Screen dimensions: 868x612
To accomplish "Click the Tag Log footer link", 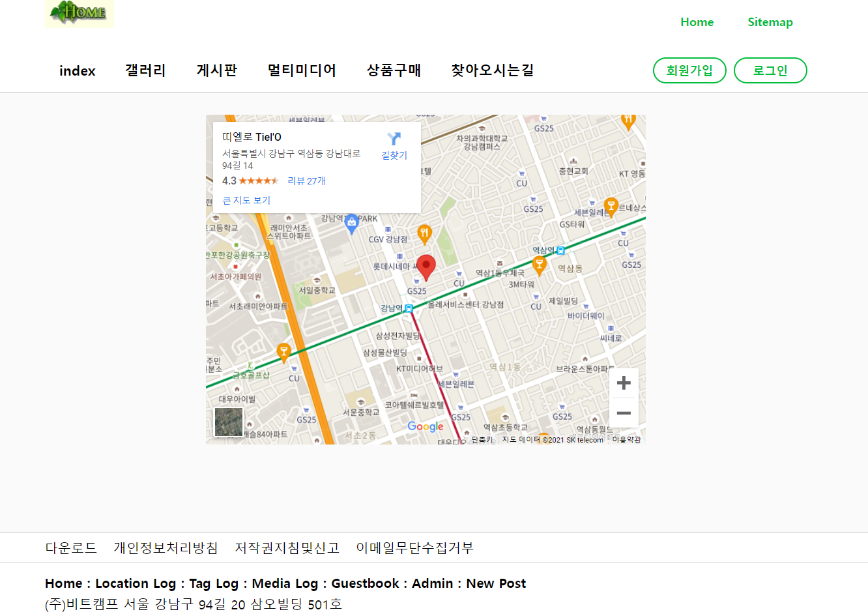I will point(214,583).
